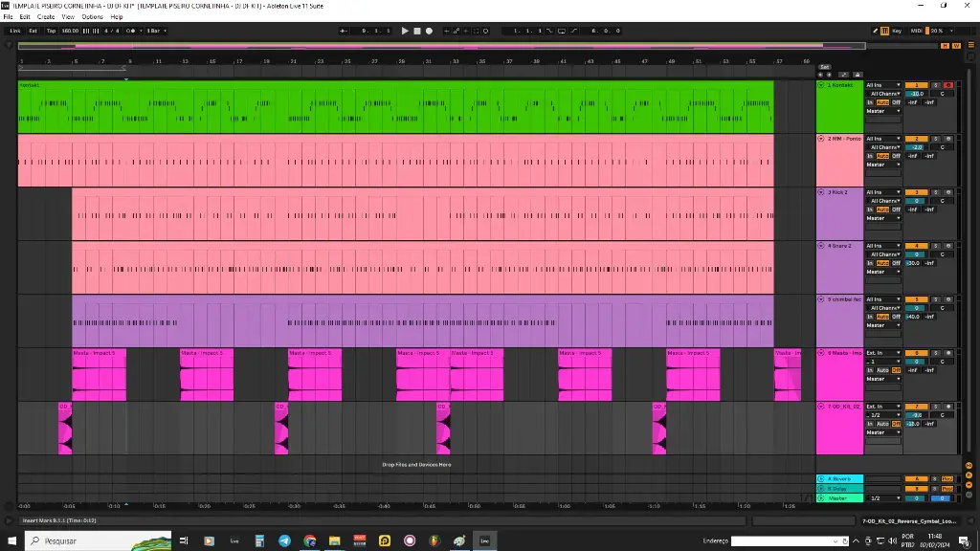Click the 4 / 4 time signature field
Screen dimensions: 980x551
point(112,31)
